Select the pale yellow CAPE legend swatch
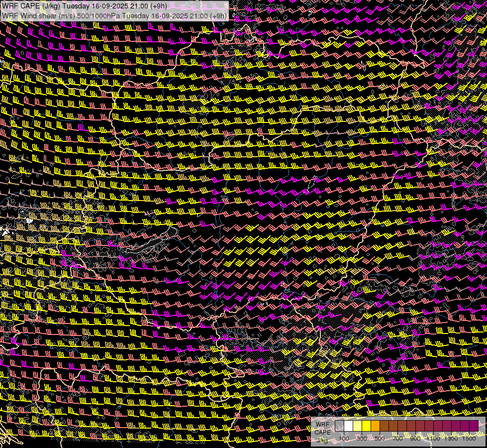This screenshot has width=487, height=448. coord(358,426)
